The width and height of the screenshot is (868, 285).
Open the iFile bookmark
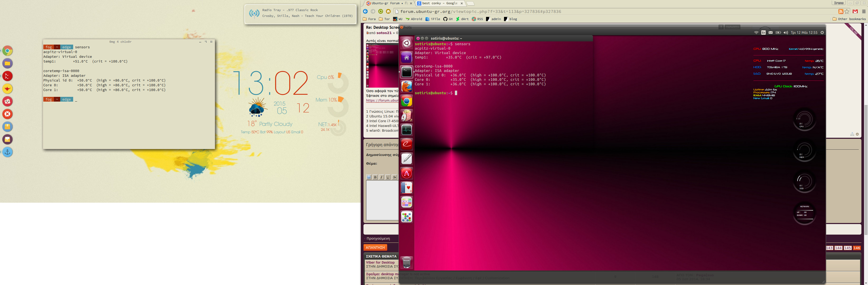tap(433, 19)
